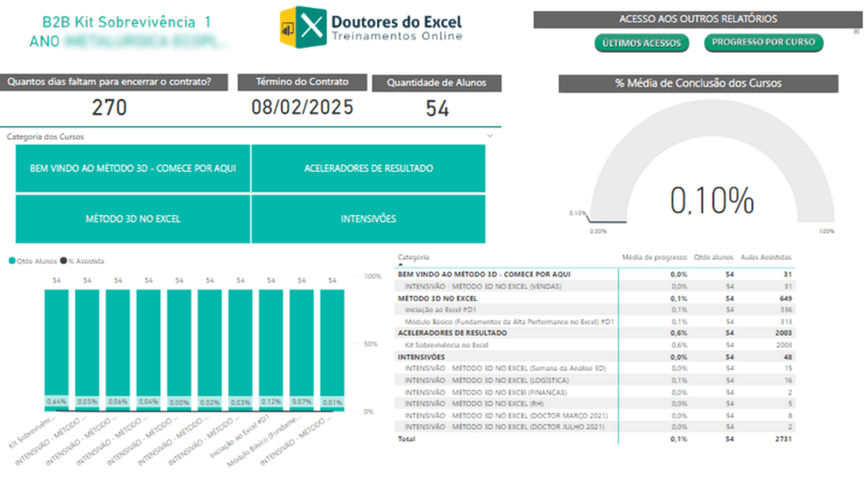The image size is (868, 488).
Task: Select BEM VINDO AO MÉTODO 3D slicer tile
Action: click(132, 169)
